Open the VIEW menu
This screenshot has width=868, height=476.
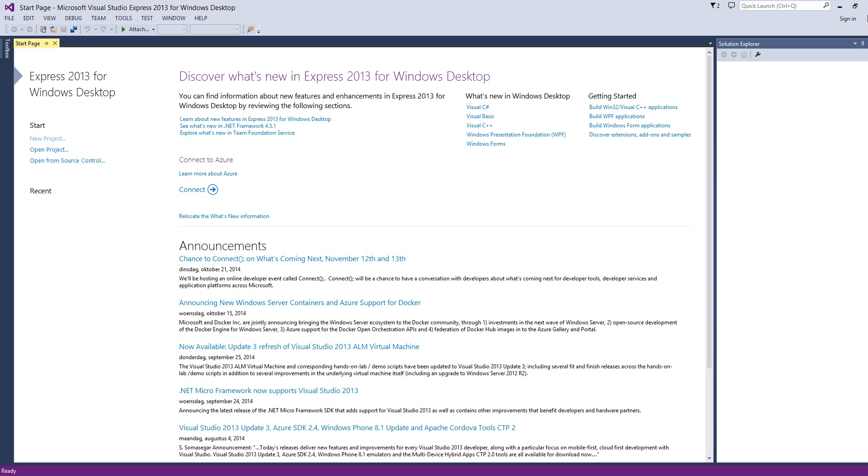point(49,18)
